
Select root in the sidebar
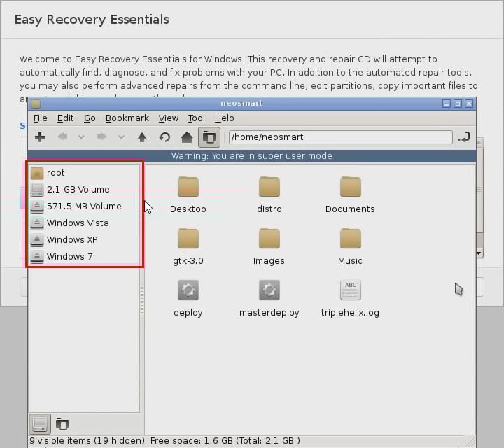85,173
